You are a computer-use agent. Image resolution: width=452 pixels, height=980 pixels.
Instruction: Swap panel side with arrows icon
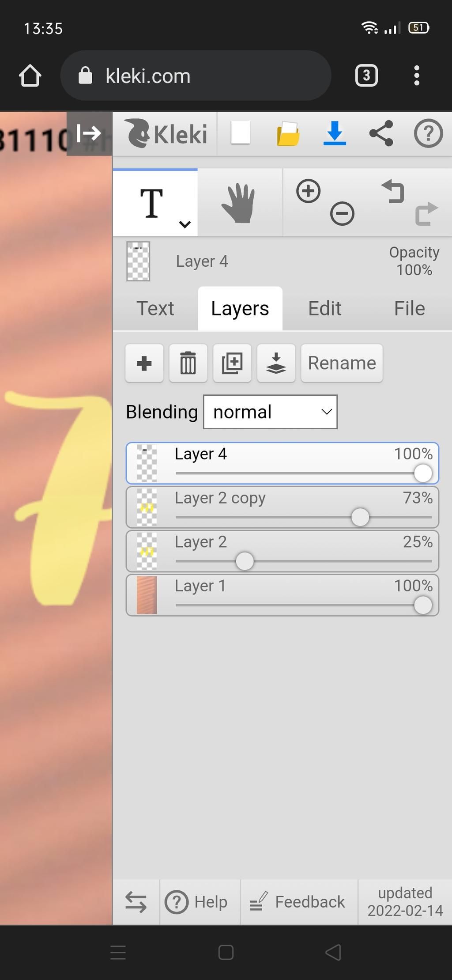coord(136,902)
